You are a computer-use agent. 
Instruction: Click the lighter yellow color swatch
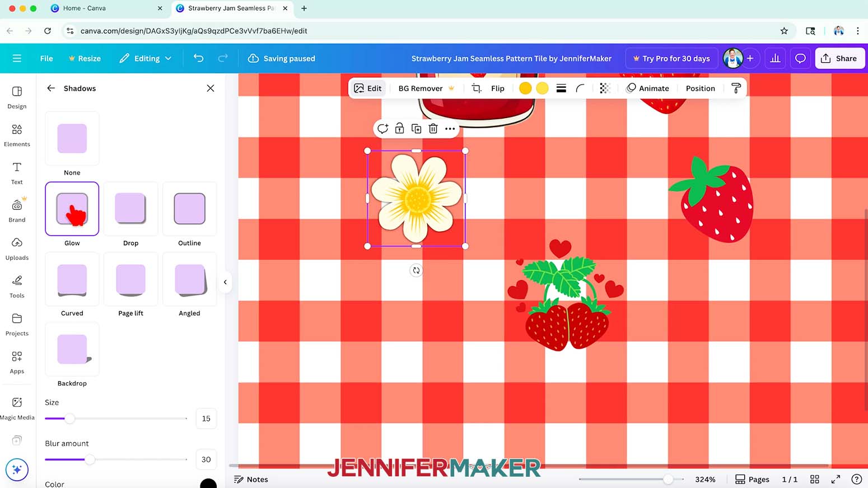pyautogui.click(x=542, y=88)
